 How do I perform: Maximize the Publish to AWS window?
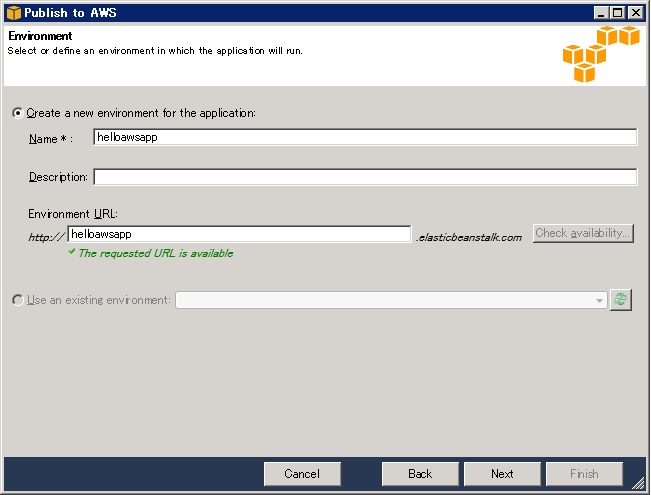tap(617, 13)
